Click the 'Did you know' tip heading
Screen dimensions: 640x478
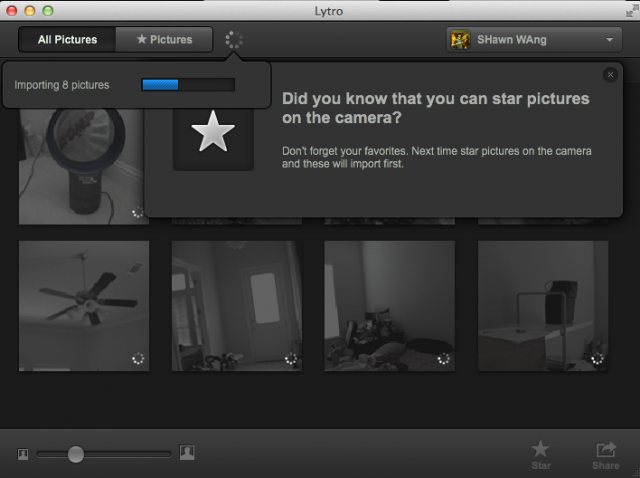(436, 108)
